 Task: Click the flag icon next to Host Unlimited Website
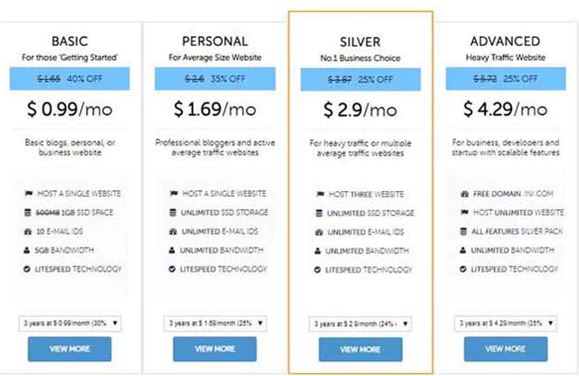tap(464, 212)
